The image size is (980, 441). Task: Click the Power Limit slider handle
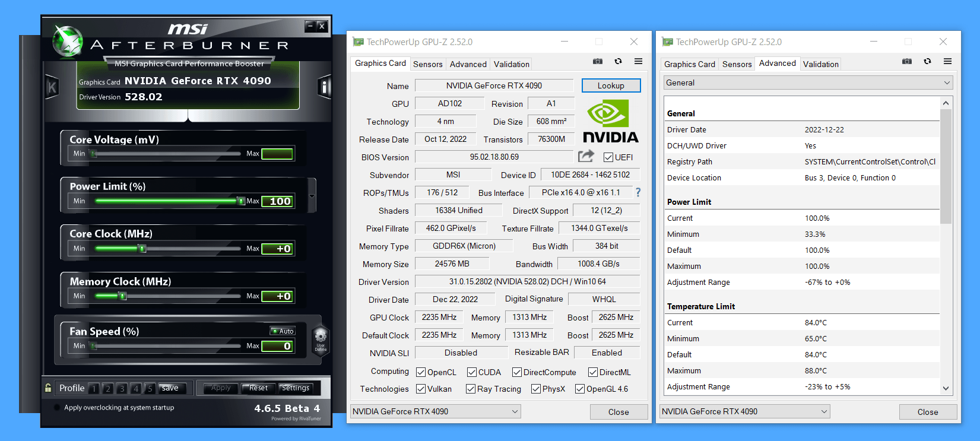click(241, 201)
